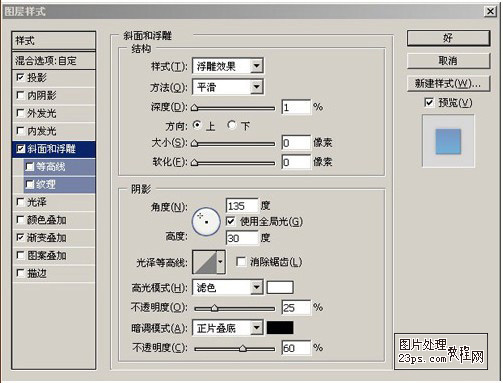Toggle the 预览 preview checkbox
Screen dimensions: 503x383
coord(429,102)
